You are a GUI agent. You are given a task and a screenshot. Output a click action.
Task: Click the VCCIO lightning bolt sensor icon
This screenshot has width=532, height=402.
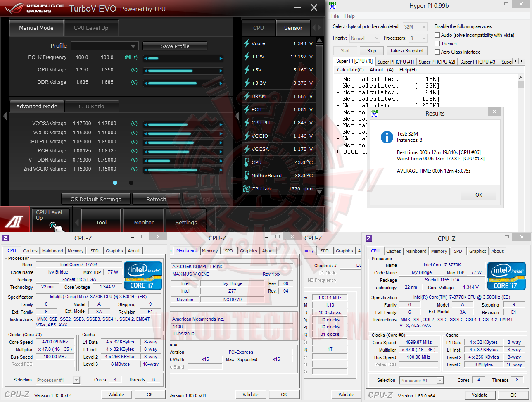click(247, 136)
